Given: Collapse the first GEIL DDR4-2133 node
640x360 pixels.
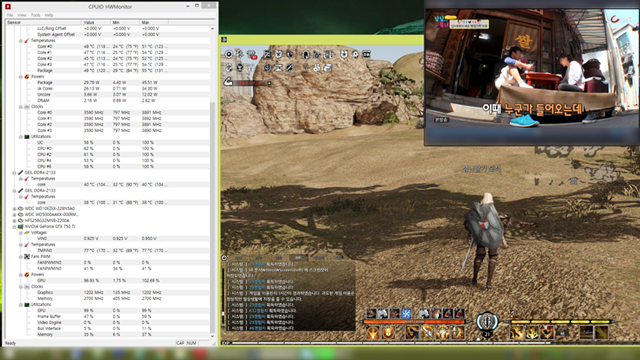Looking at the screenshot, I should (x=15, y=173).
